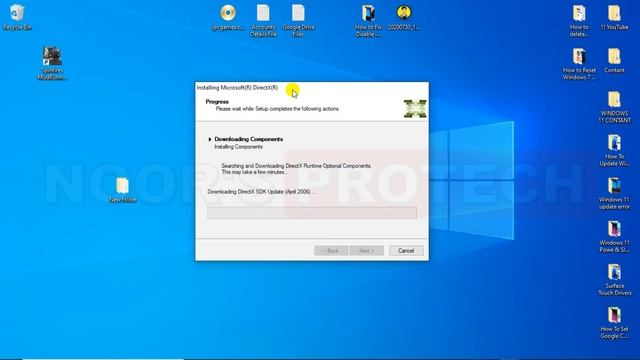
Task: Click the Downloading Components step text
Action: click(249, 139)
